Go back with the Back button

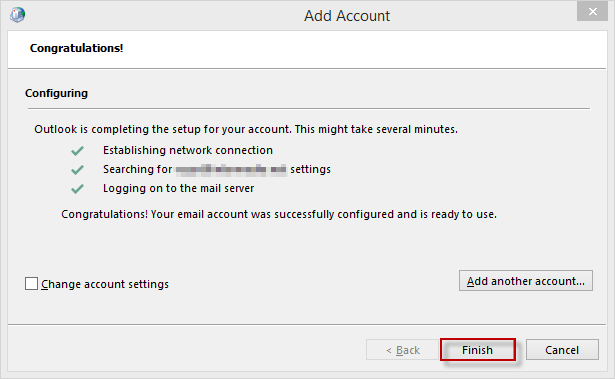coord(402,350)
